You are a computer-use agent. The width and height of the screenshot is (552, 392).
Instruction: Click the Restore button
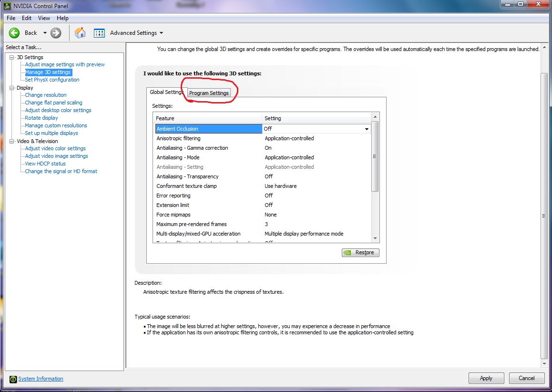tap(360, 253)
